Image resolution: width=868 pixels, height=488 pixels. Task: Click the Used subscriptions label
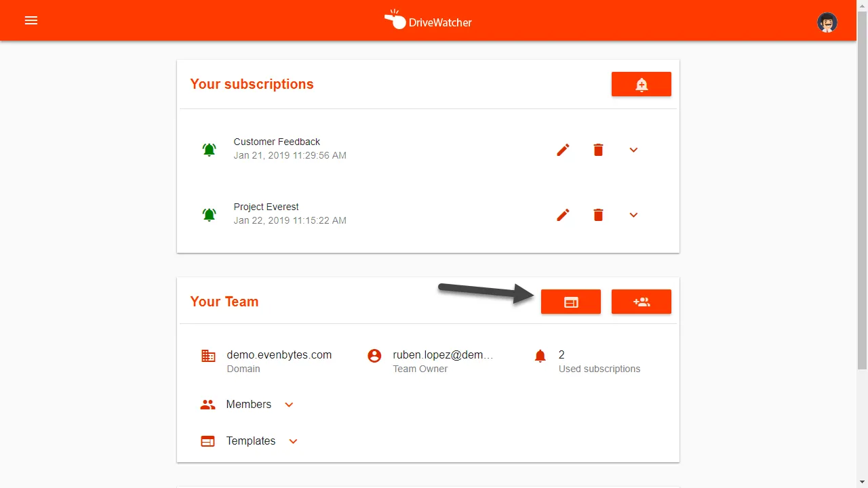point(599,369)
